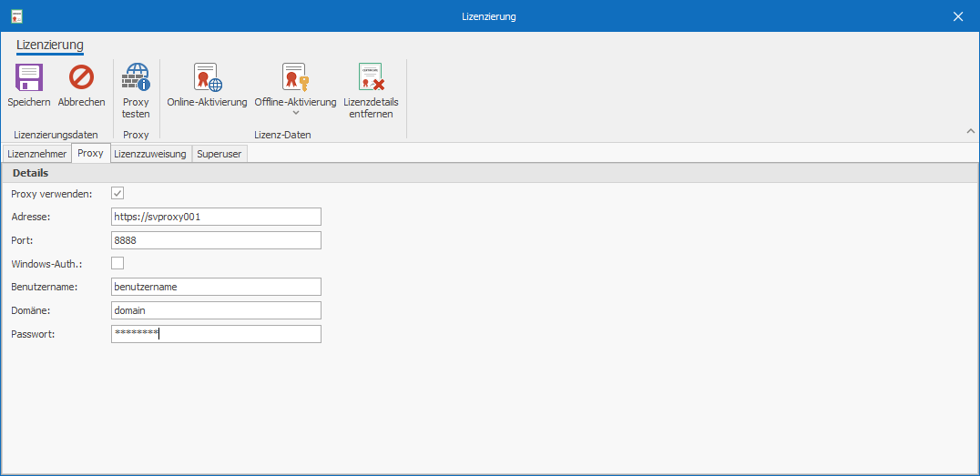
Task: Switch to the Lizenznehmer tab
Action: 36,154
